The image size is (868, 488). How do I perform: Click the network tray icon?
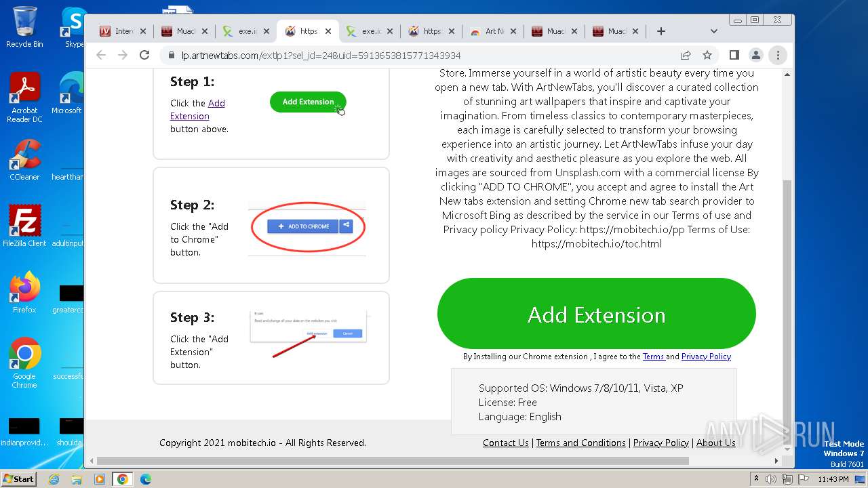[787, 479]
